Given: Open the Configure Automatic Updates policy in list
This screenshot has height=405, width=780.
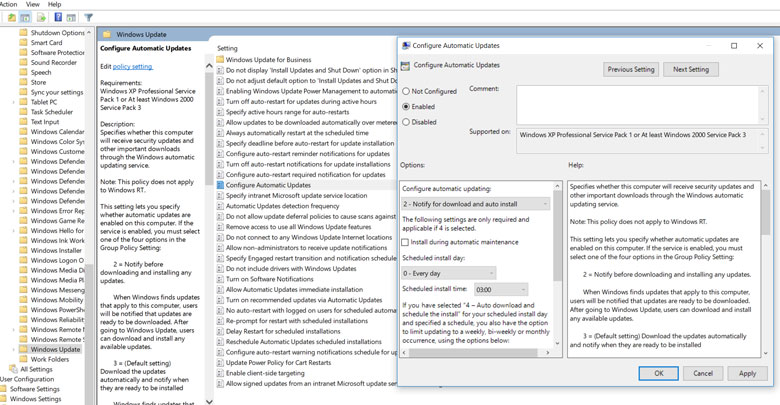Looking at the screenshot, I should pyautogui.click(x=267, y=185).
